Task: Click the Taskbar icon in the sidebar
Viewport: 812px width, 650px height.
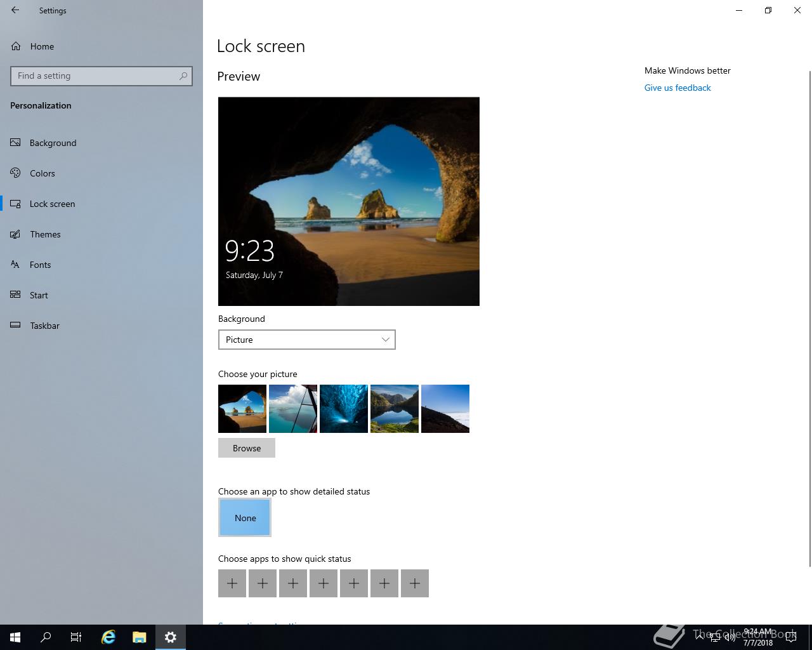Action: click(16, 325)
